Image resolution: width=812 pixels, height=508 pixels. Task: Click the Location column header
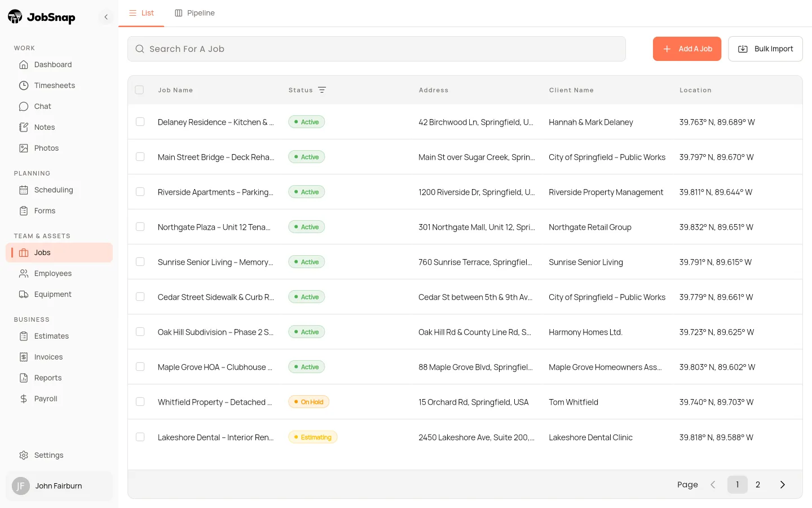click(x=695, y=90)
